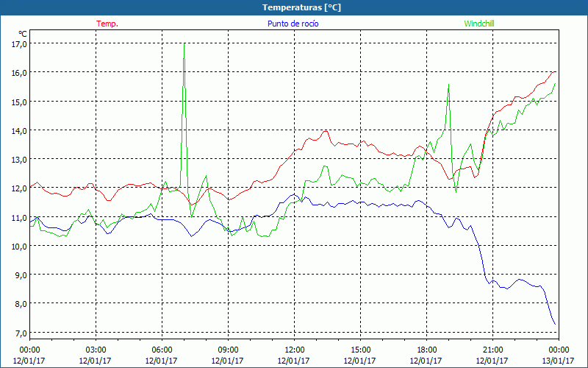The width and height of the screenshot is (588, 368).
Task: Click the 03:00 time axis label
Action: (x=96, y=350)
